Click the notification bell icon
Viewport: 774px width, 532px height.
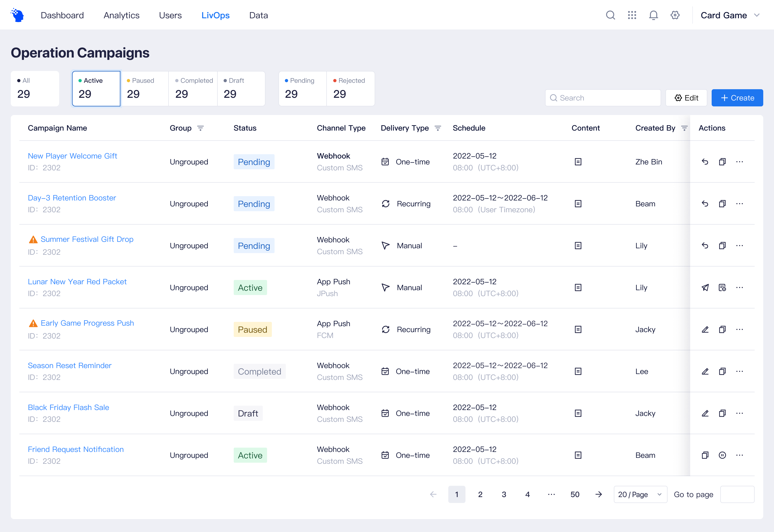(x=653, y=15)
